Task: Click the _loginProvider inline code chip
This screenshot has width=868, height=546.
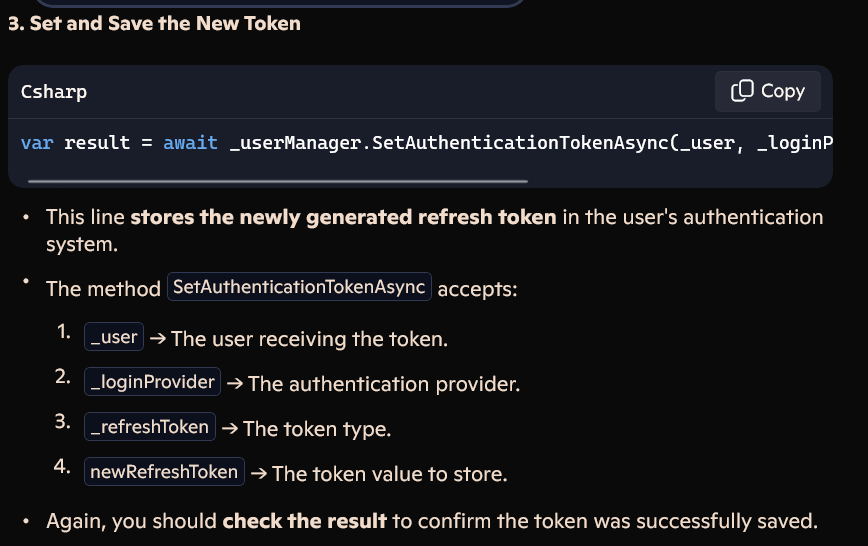Action: click(152, 382)
